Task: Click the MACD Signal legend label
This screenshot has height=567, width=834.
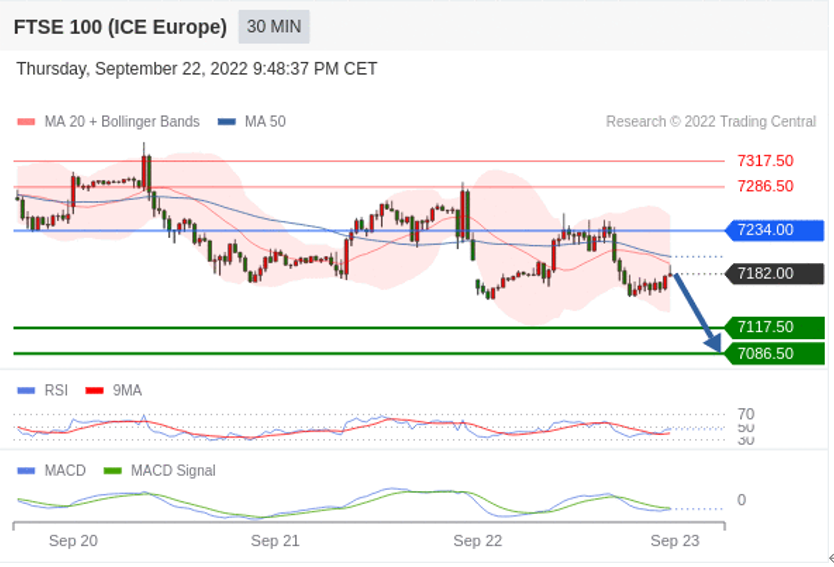Action: point(173,471)
